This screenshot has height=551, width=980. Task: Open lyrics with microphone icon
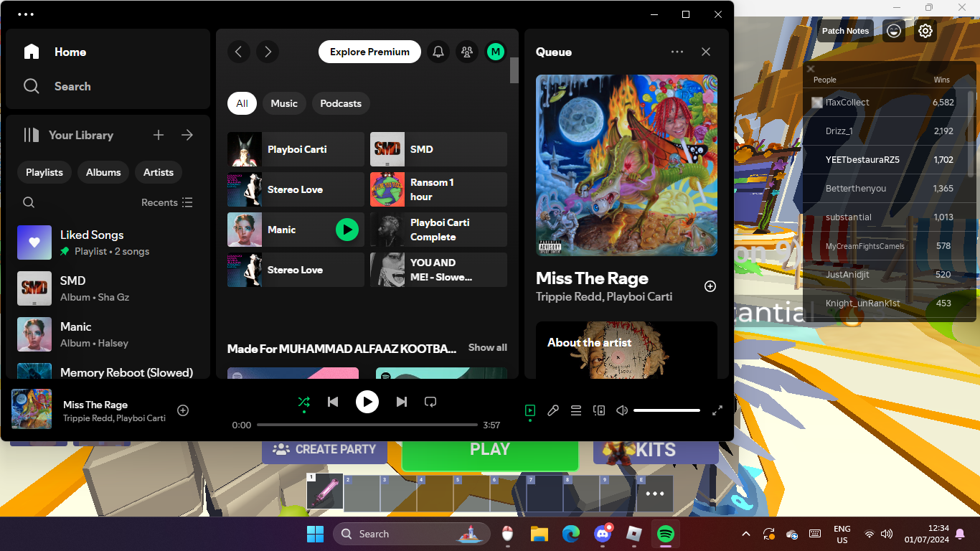tap(553, 410)
